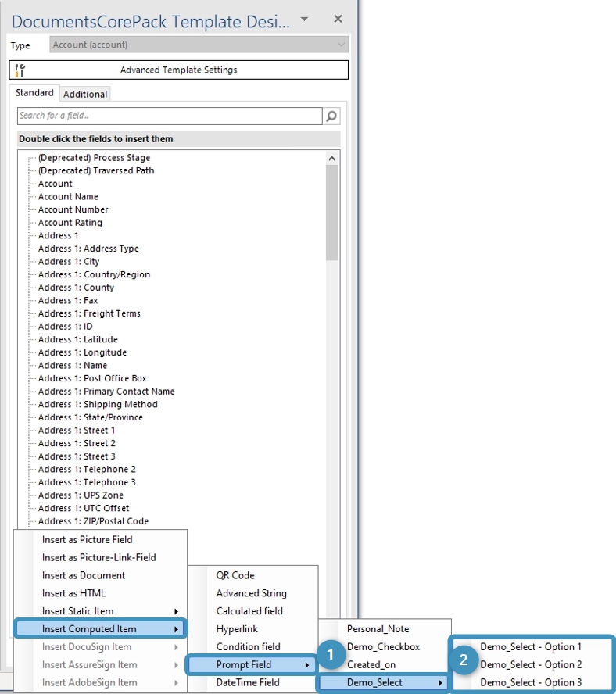This screenshot has height=694, width=616.
Task: Choose Hyperlink computed item
Action: point(252,629)
